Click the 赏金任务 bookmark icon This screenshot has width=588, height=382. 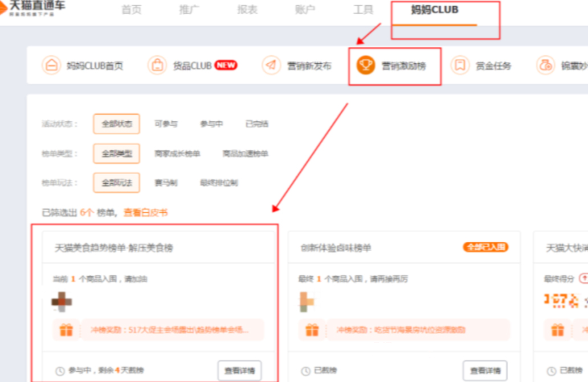pyautogui.click(x=460, y=66)
